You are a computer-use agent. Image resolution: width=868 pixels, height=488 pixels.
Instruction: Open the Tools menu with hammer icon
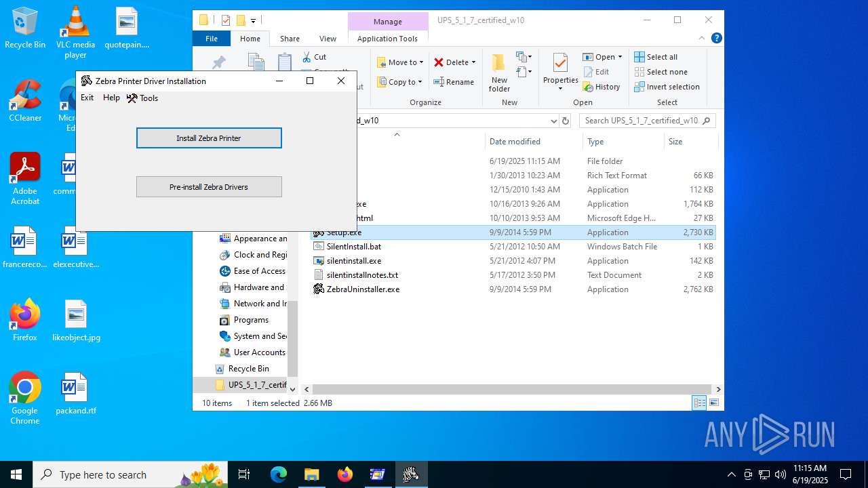142,98
